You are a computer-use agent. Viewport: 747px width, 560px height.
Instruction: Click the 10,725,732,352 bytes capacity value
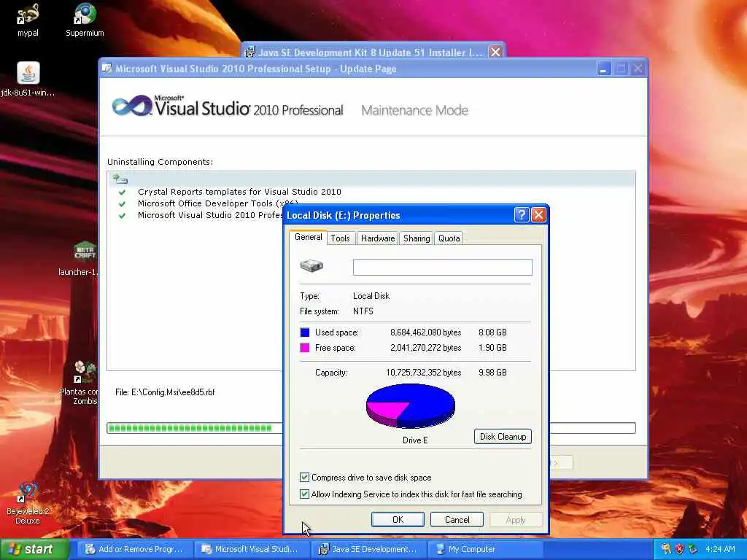click(x=424, y=373)
